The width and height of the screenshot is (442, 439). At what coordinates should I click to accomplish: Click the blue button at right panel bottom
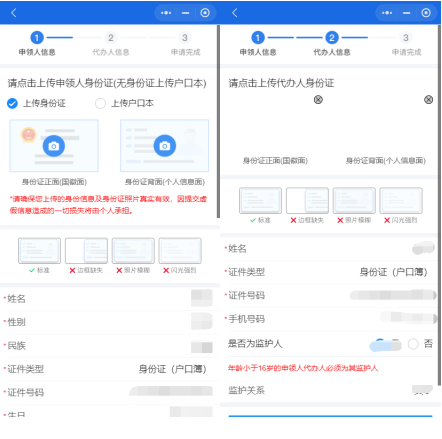click(330, 416)
